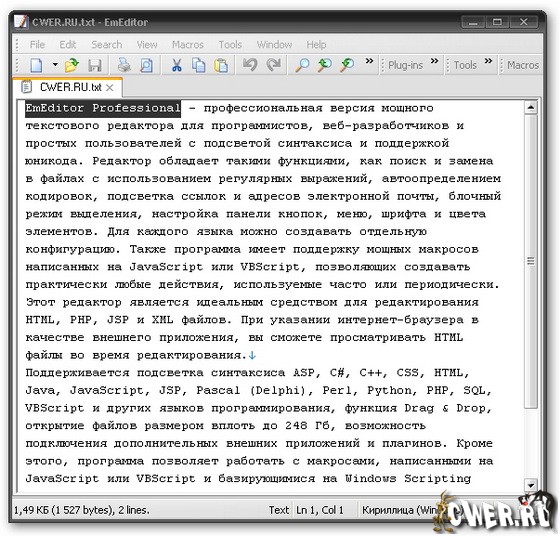Maximize the EmEditor window
Viewport: 560px width, 536px height.
[498, 22]
